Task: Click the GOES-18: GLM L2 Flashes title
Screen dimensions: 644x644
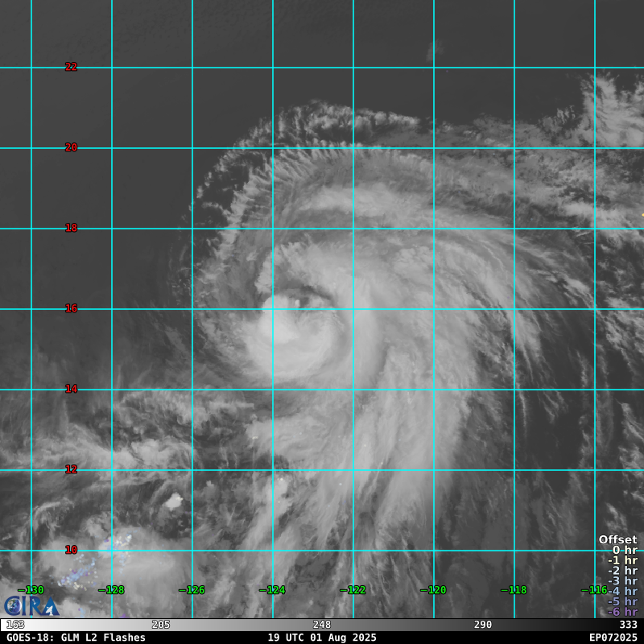Action: coord(76,638)
